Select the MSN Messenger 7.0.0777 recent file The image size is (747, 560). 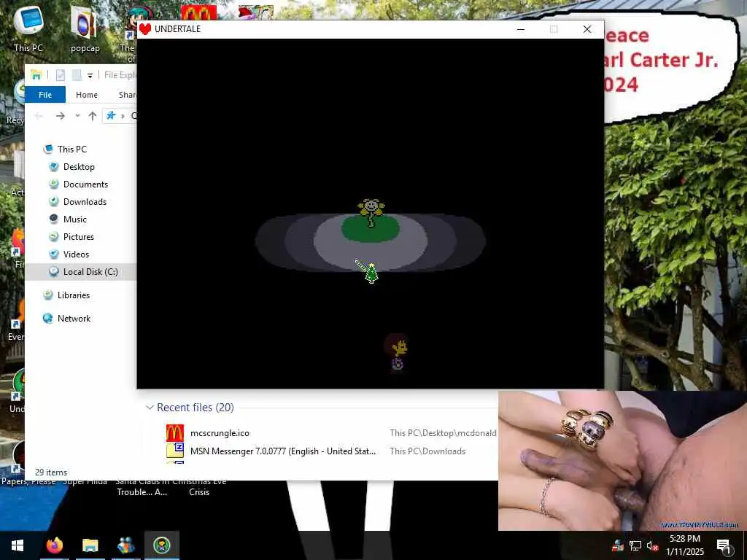click(283, 451)
